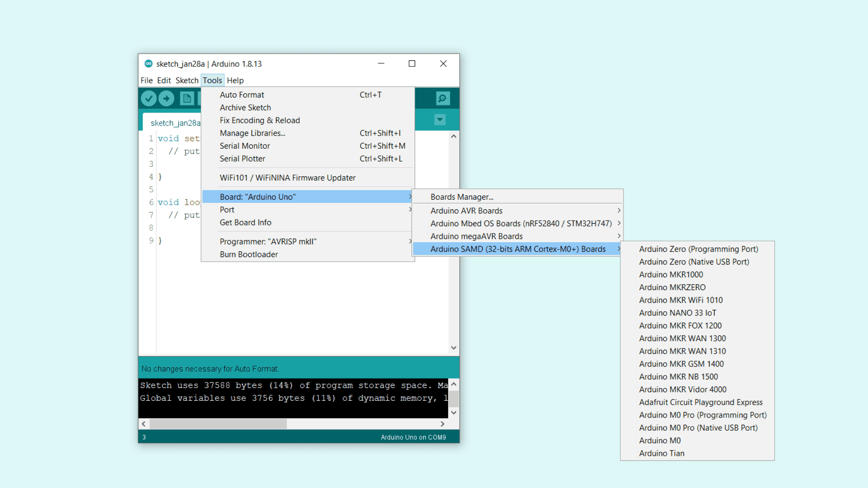Click Burn Bootloader option
Screen dimensions: 868x488
tap(249, 254)
